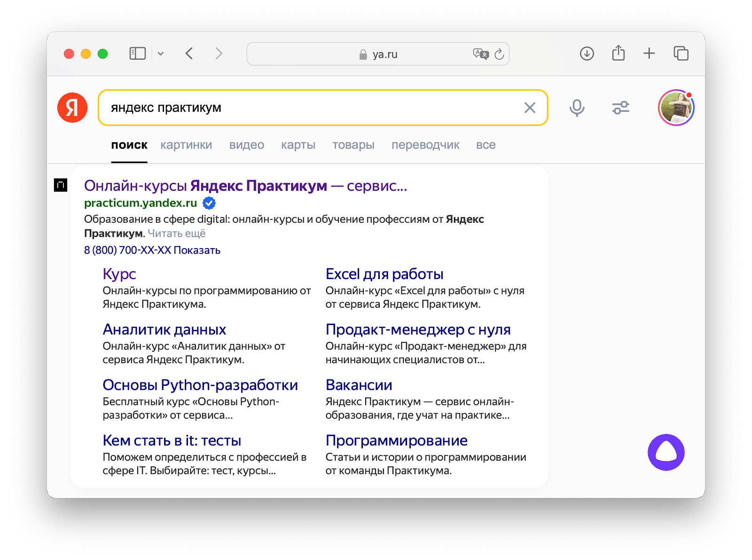
Task: Toggle the browser sidebar icon
Action: tap(137, 53)
